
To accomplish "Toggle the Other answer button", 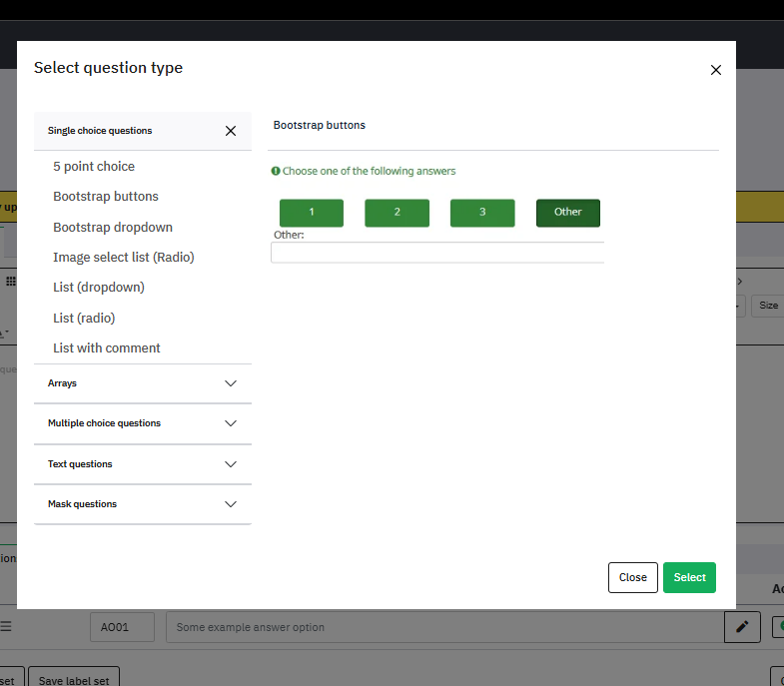I will coord(567,213).
